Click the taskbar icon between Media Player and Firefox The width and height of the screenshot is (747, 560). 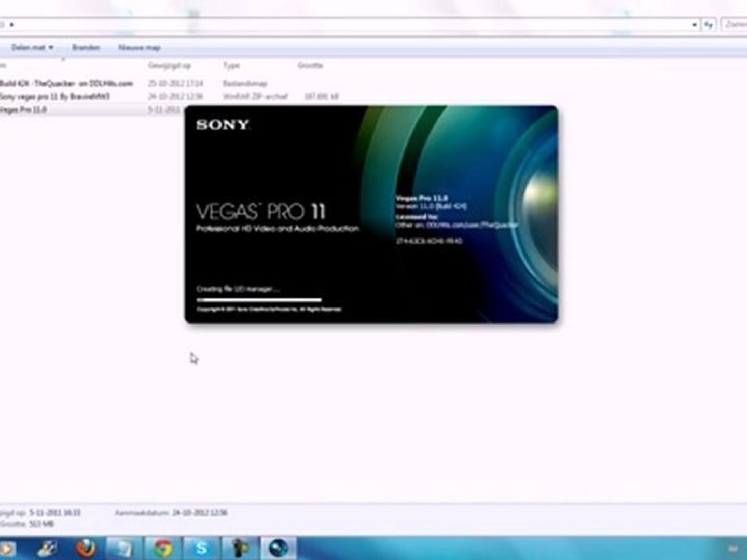48,548
